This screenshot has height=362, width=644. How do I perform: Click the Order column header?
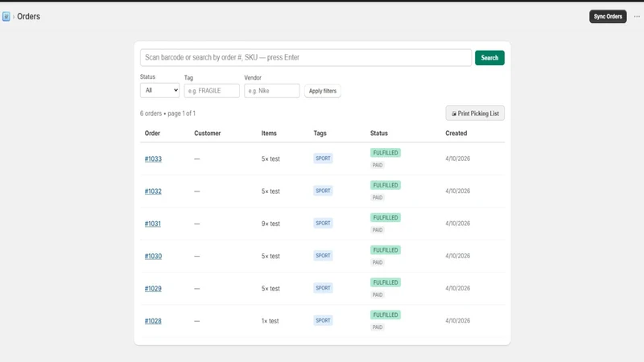coord(152,134)
